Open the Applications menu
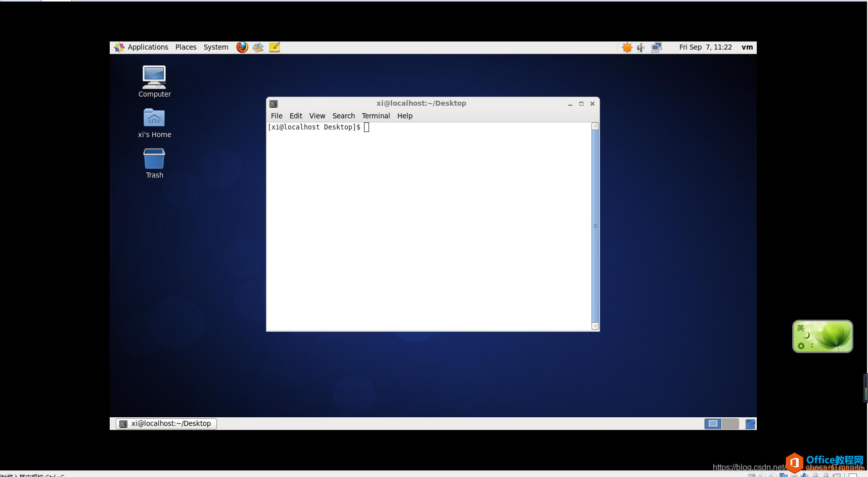 (148, 47)
